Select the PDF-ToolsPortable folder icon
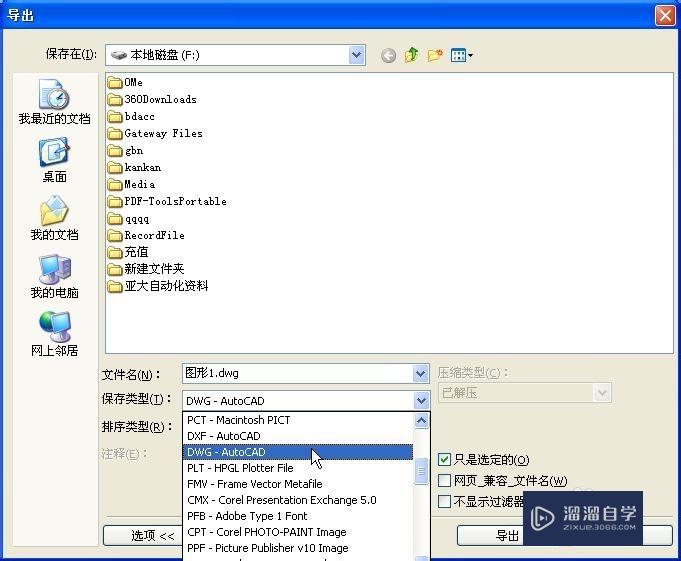Image resolution: width=681 pixels, height=561 pixels. [115, 201]
